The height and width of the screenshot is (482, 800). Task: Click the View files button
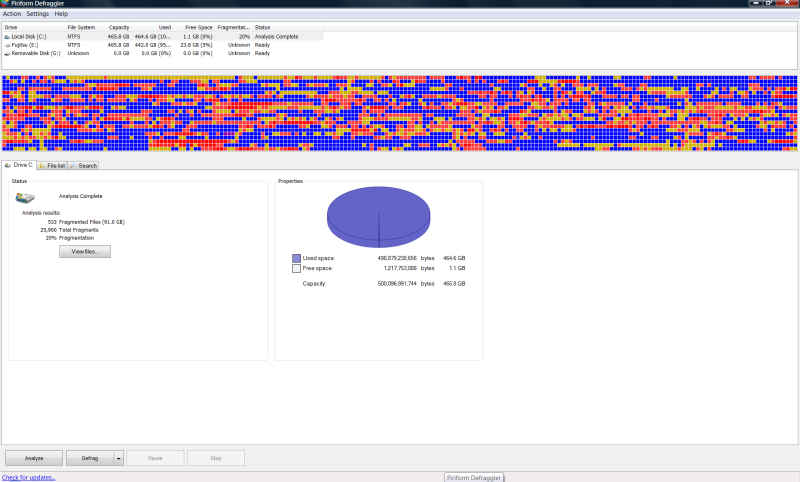tap(85, 251)
